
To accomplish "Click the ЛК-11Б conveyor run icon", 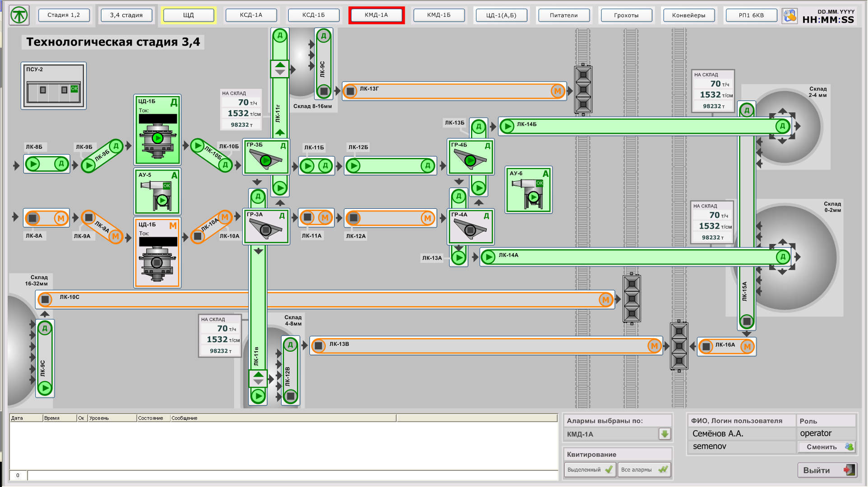I will click(x=307, y=166).
